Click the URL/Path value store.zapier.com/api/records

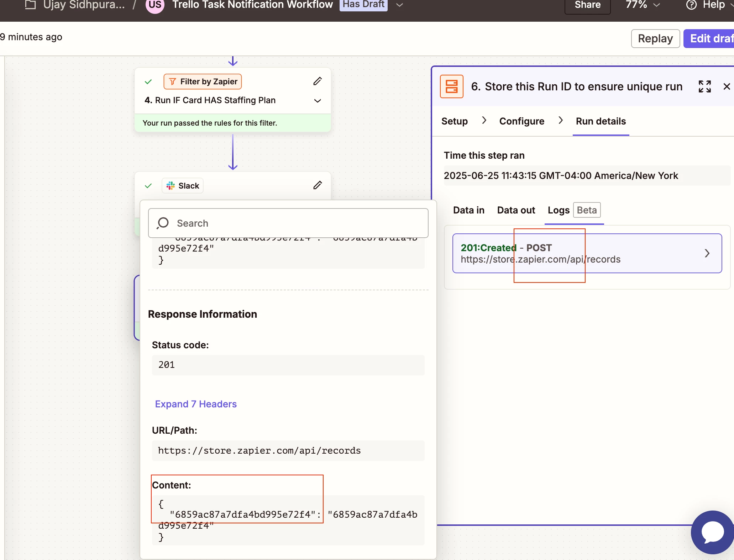coord(288,451)
